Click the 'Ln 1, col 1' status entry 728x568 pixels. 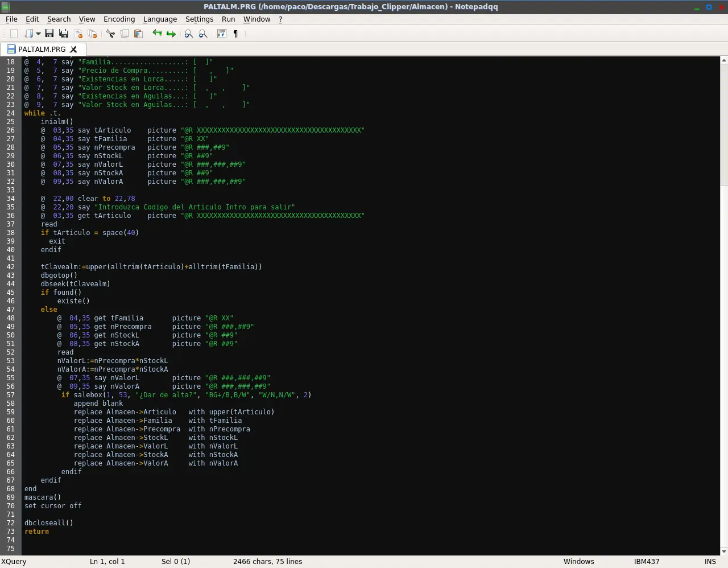(x=107, y=561)
